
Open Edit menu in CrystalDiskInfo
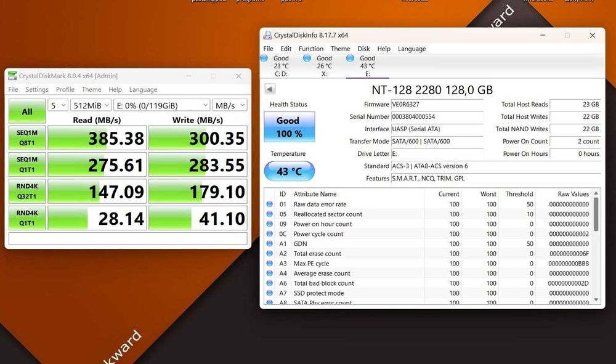point(286,49)
